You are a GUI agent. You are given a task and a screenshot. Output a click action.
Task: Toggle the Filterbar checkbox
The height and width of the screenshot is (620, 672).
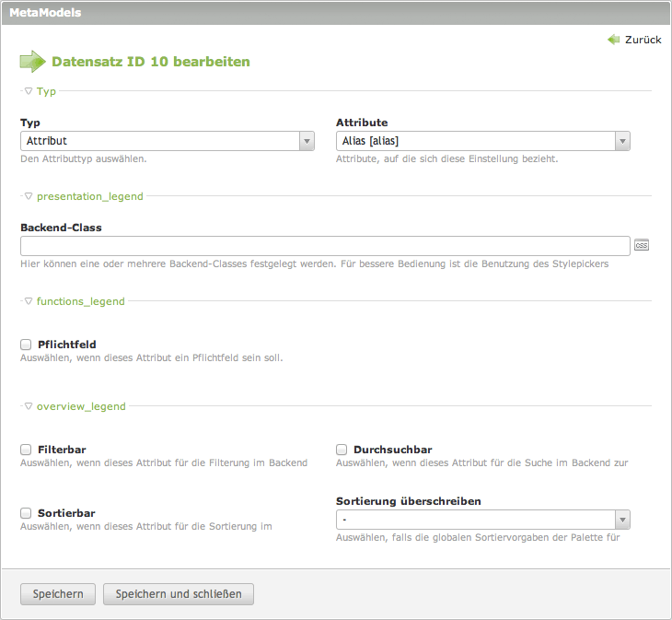click(x=26, y=450)
